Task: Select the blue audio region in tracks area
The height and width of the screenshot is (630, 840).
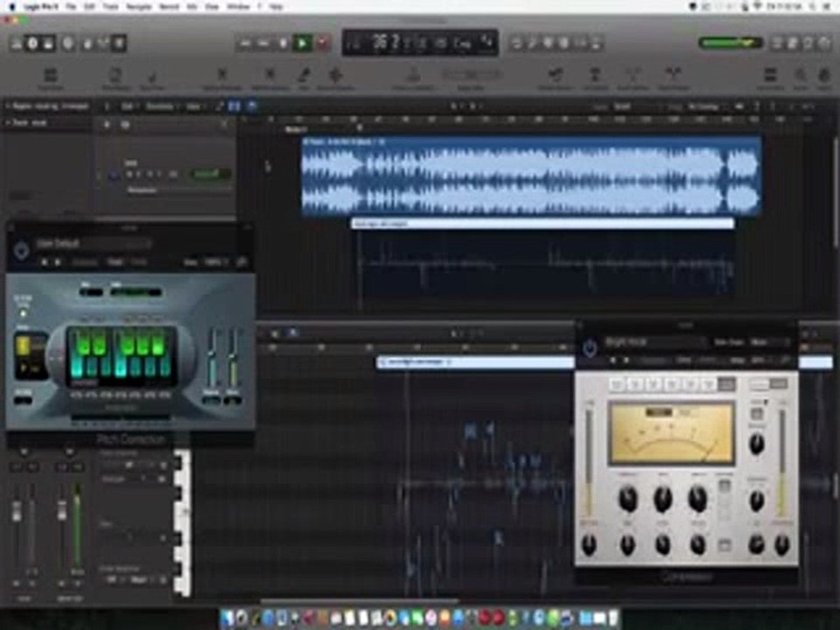Action: (531, 177)
